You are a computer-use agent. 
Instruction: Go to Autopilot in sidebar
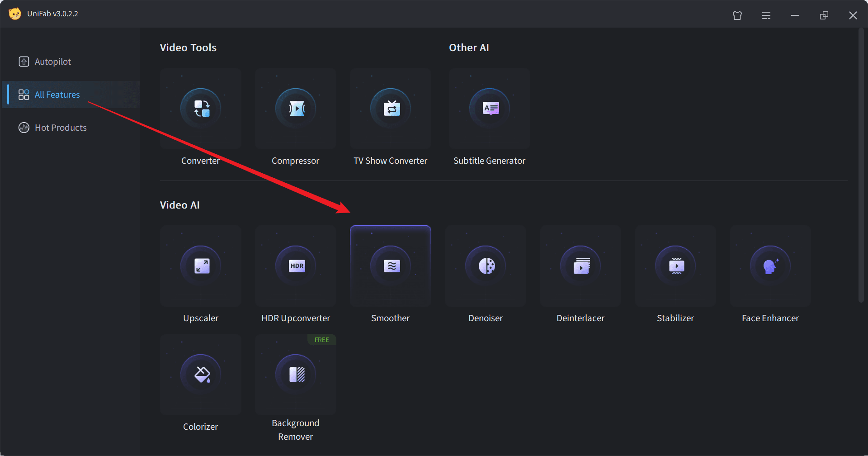coord(71,62)
